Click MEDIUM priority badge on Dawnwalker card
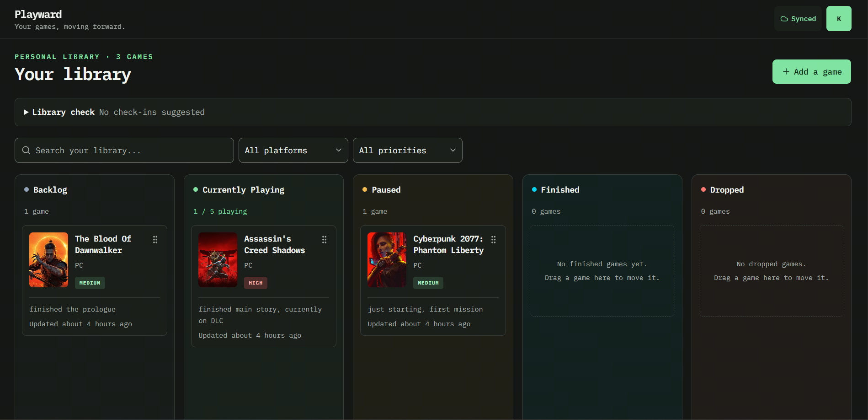Viewport: 868px width, 420px height. click(90, 283)
